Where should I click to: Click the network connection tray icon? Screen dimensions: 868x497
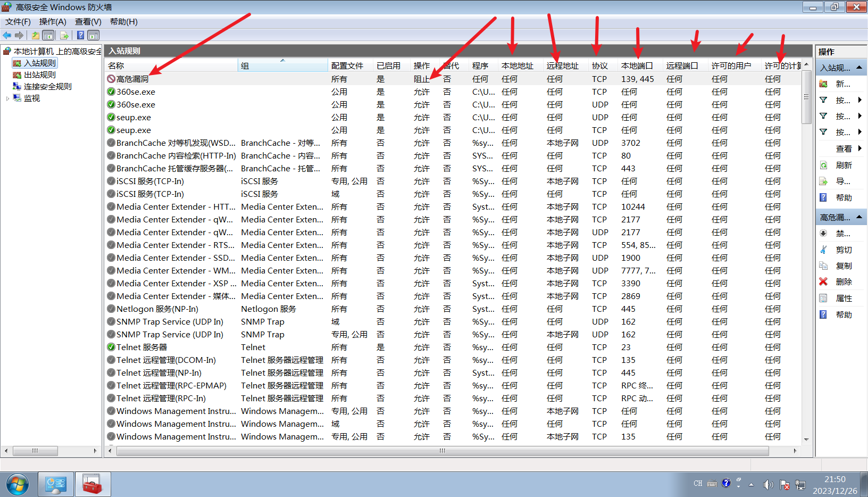click(x=800, y=484)
